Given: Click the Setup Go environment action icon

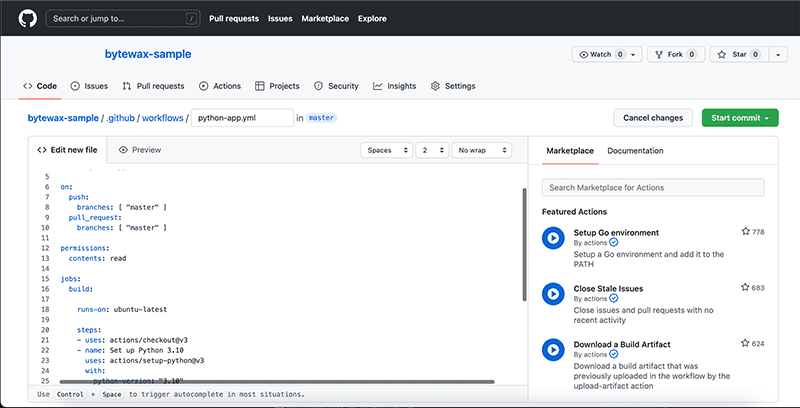Looking at the screenshot, I should (551, 237).
